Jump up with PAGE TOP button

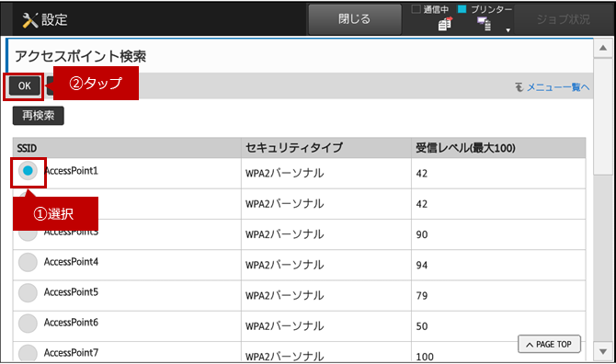pos(549,344)
